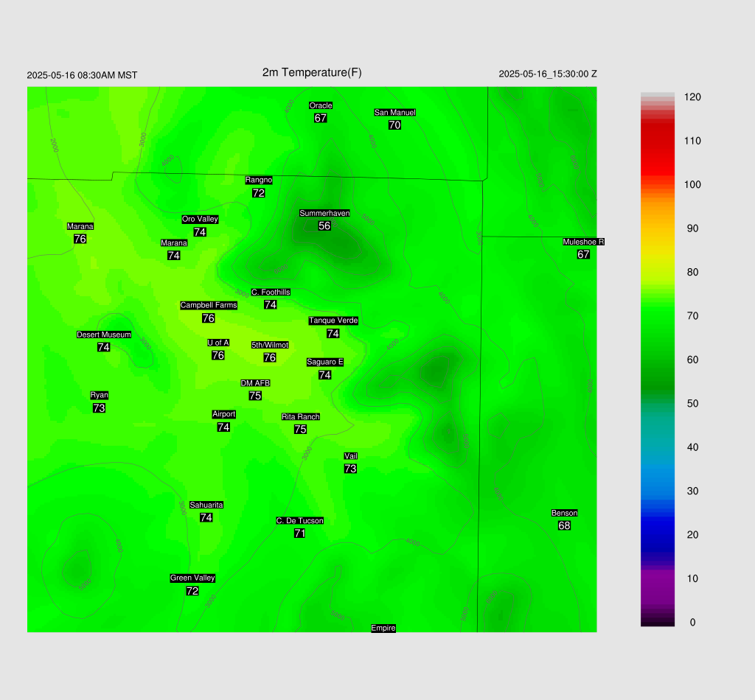Select the C. De Tucson station label
Viewport: 755px width, 700px height.
point(299,521)
